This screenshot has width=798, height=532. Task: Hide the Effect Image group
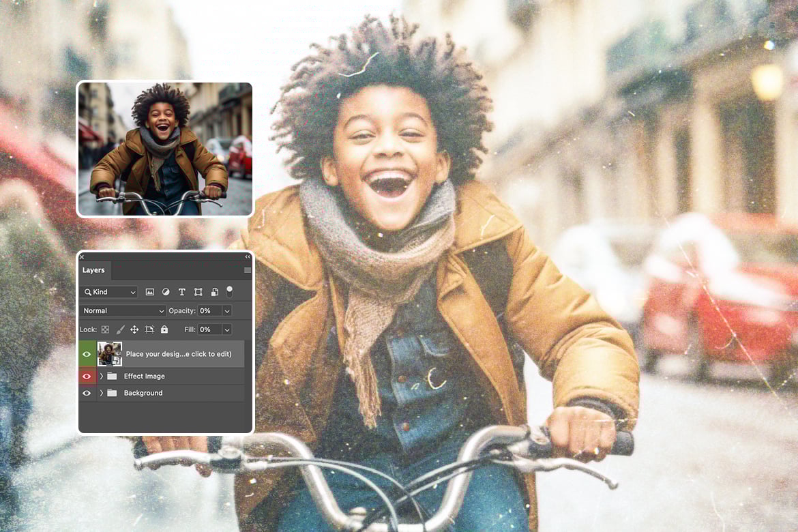(x=87, y=376)
